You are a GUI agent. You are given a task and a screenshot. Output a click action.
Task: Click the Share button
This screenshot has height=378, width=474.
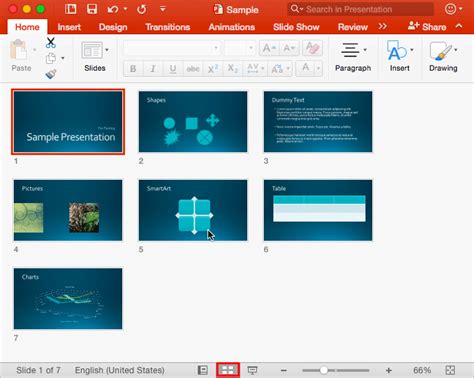click(x=427, y=26)
